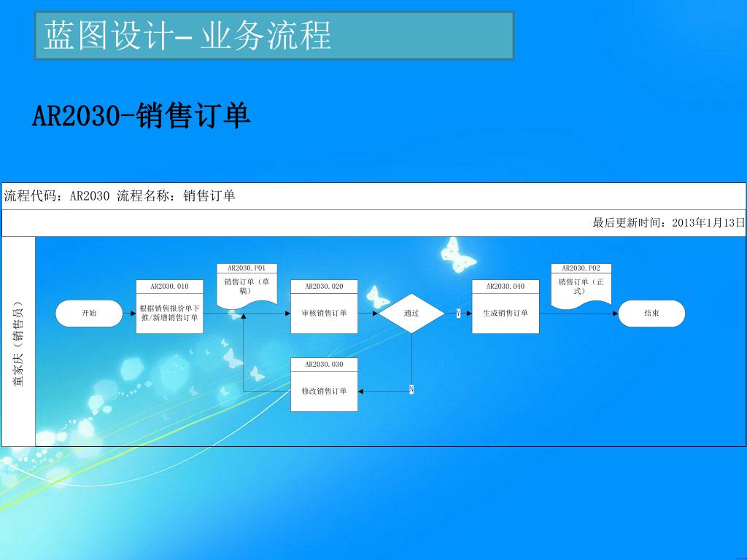This screenshot has width=747, height=560.
Task: Click 根据销售报价单下推/新增销售订单 step text
Action: [169, 314]
